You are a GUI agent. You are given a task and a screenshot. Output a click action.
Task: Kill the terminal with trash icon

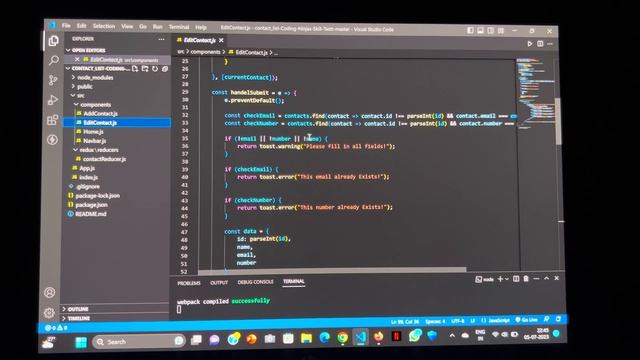(526, 279)
